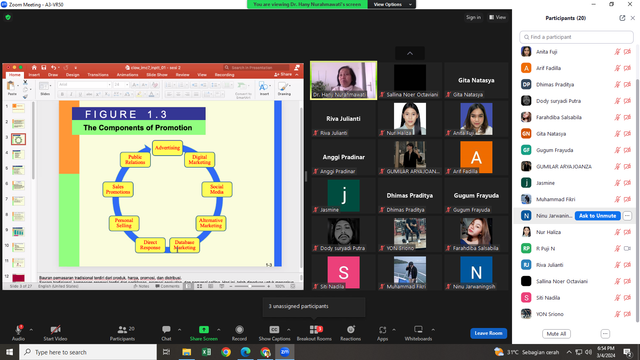The image size is (640, 360).
Task: Click more options for Ninu Jarwaningsih
Action: tap(627, 216)
